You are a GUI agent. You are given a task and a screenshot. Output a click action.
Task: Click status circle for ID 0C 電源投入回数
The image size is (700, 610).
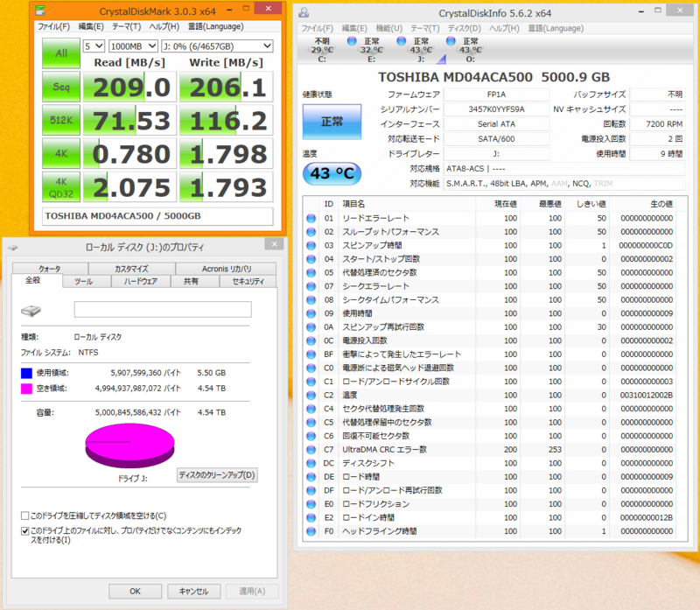pyautogui.click(x=311, y=340)
